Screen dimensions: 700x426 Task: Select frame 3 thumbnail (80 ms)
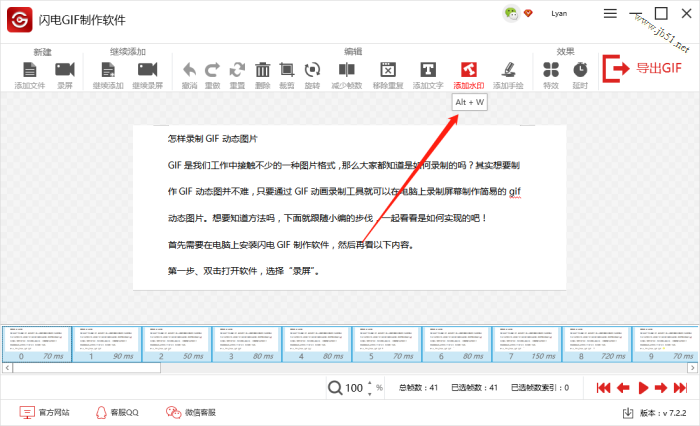(x=247, y=344)
